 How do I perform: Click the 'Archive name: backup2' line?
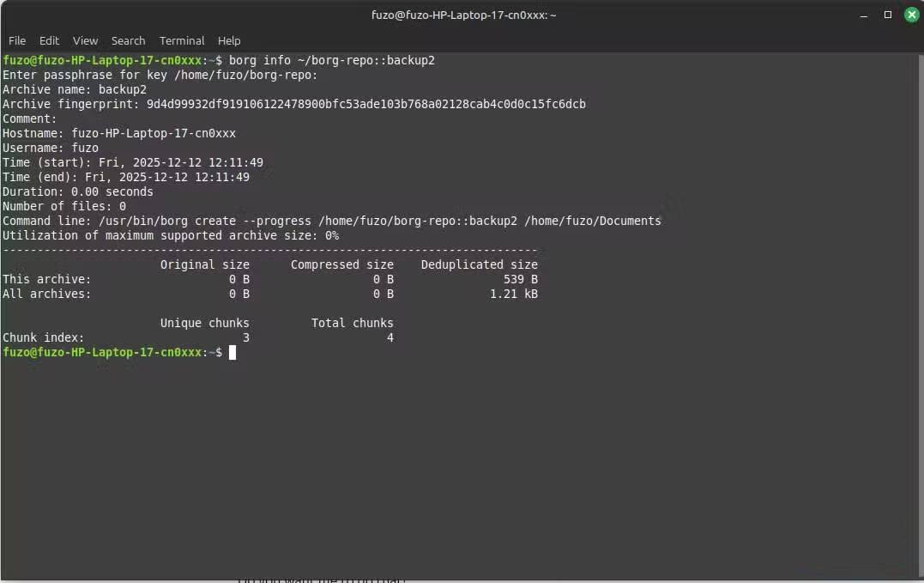[x=75, y=89]
